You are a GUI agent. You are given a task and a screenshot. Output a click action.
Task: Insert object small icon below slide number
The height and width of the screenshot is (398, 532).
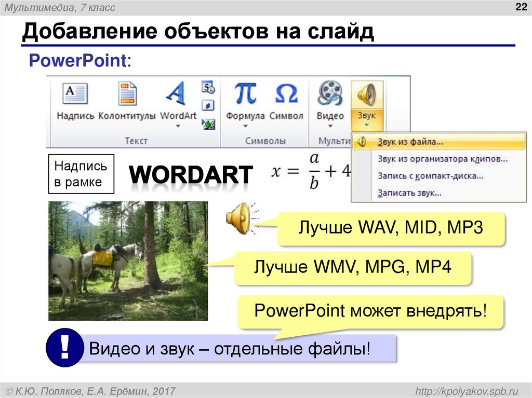tap(208, 124)
